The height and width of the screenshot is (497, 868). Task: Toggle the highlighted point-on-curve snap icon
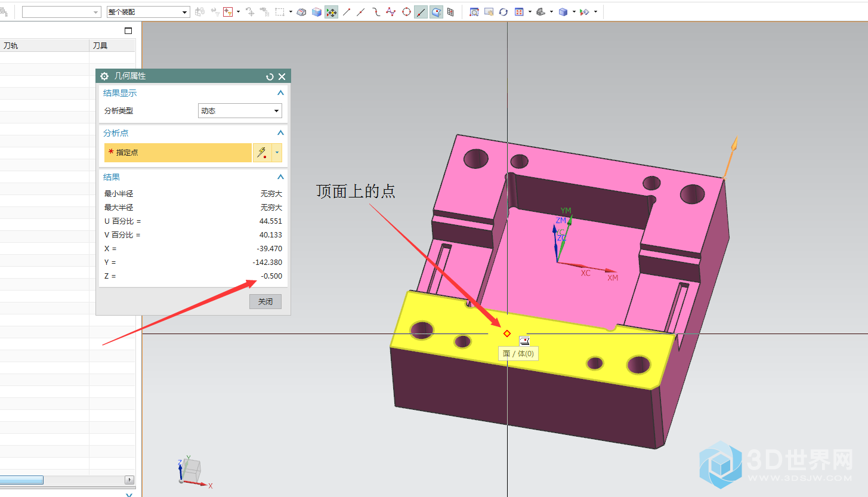coord(421,12)
